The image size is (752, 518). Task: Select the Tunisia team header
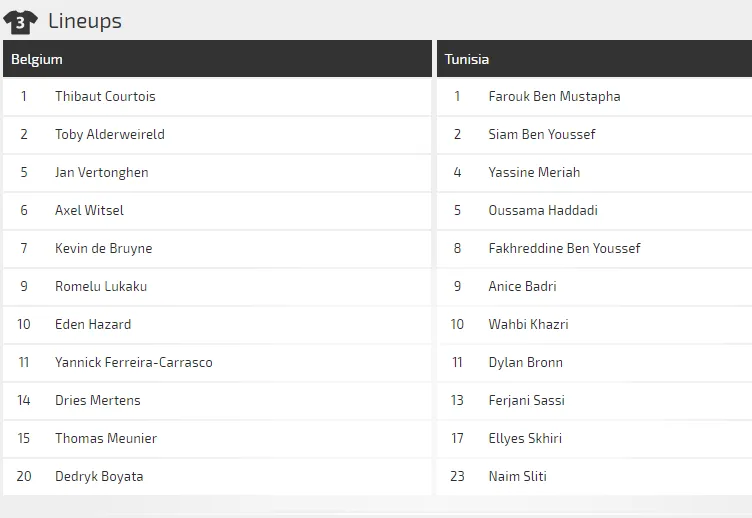click(x=467, y=59)
